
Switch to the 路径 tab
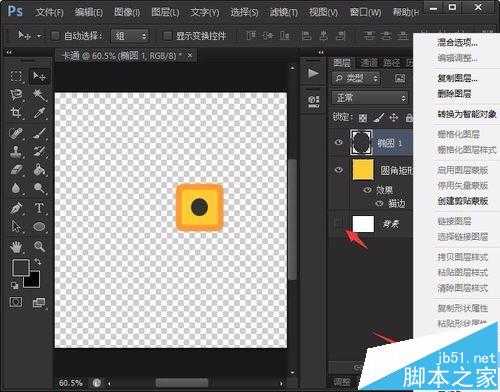click(392, 63)
